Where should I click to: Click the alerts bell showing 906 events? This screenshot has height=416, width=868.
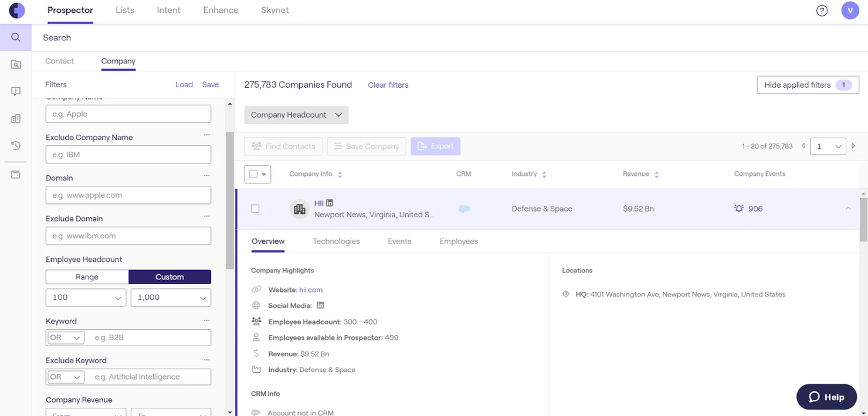pos(740,208)
